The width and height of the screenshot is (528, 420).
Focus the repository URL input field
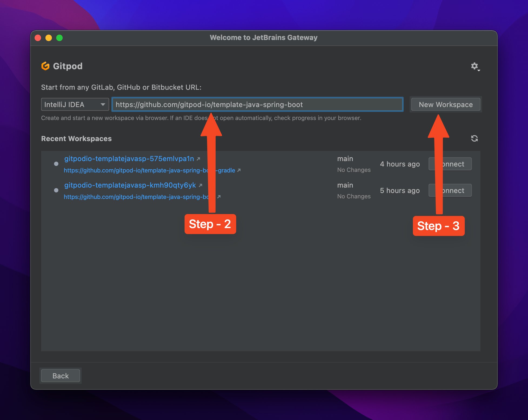258,104
